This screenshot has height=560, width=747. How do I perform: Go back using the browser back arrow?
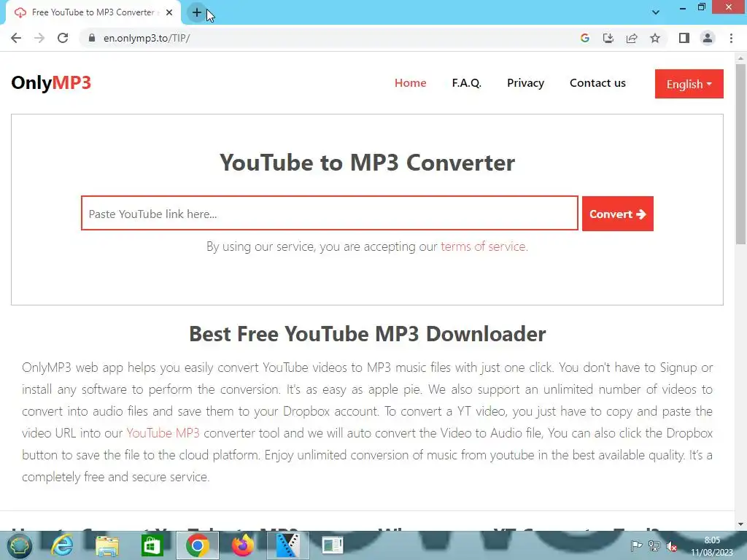[16, 38]
